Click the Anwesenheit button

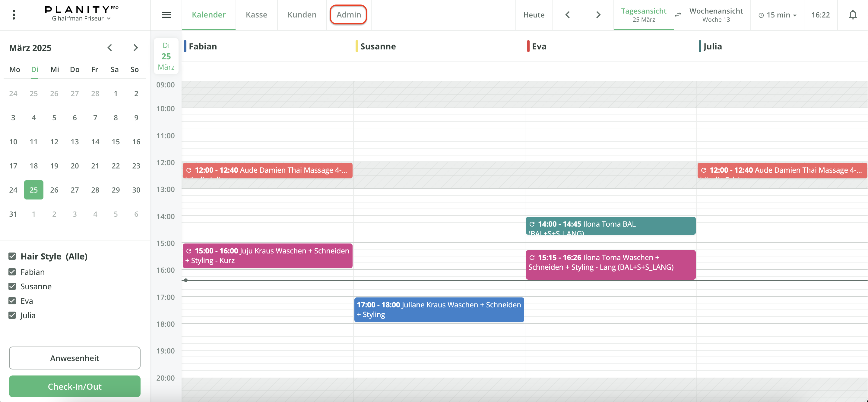[x=74, y=358]
